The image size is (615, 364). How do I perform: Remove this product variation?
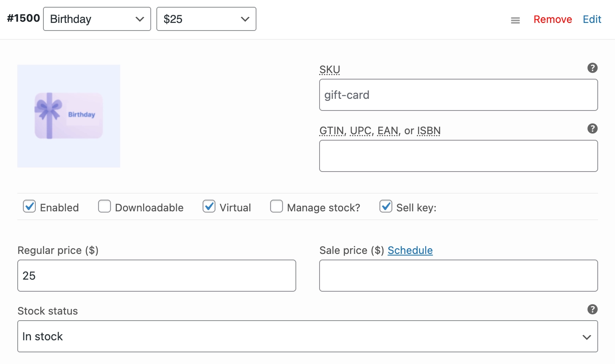552,19
